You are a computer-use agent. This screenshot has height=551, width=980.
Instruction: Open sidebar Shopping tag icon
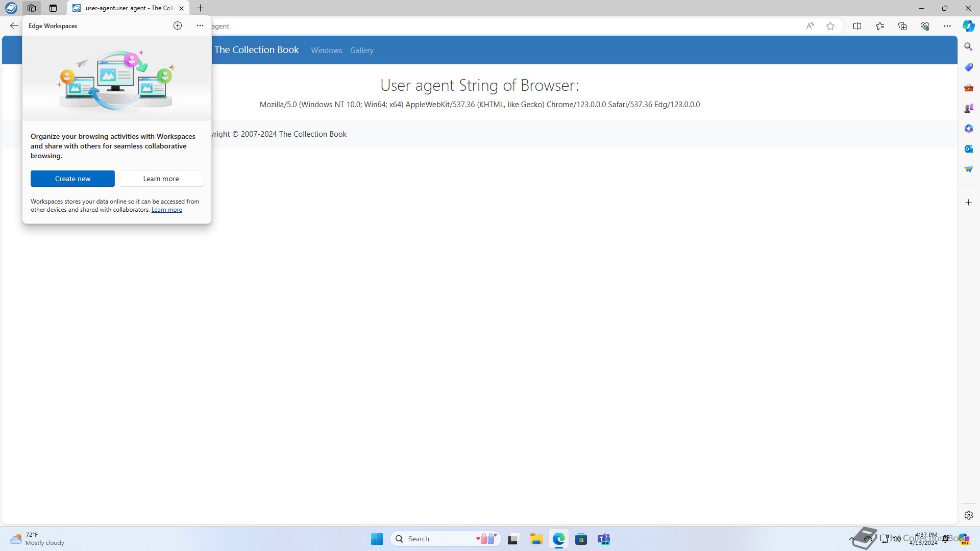968,67
